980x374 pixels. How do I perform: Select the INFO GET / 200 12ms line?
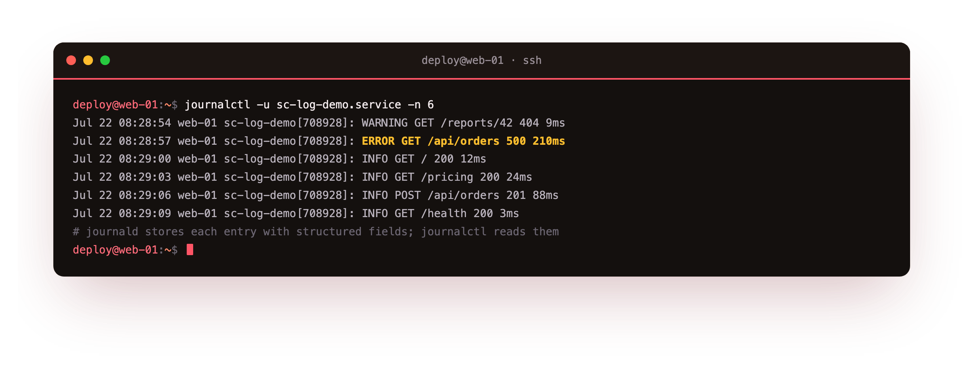coord(279,159)
